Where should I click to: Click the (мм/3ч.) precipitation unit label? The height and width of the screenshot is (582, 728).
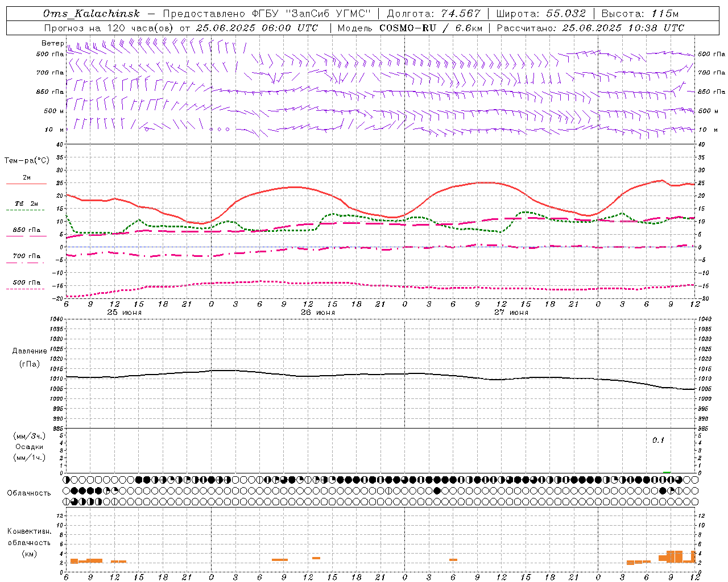click(x=30, y=436)
